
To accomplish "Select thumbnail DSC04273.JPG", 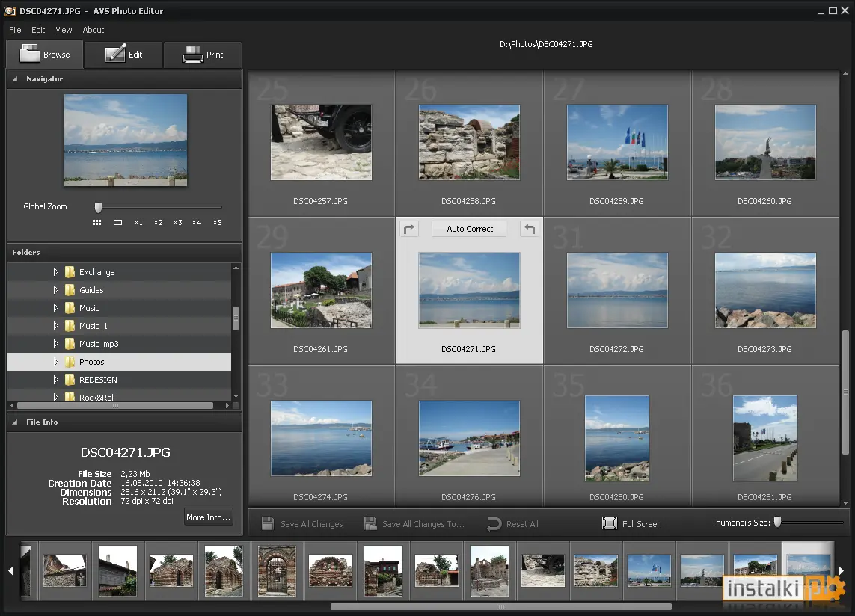I will click(765, 291).
